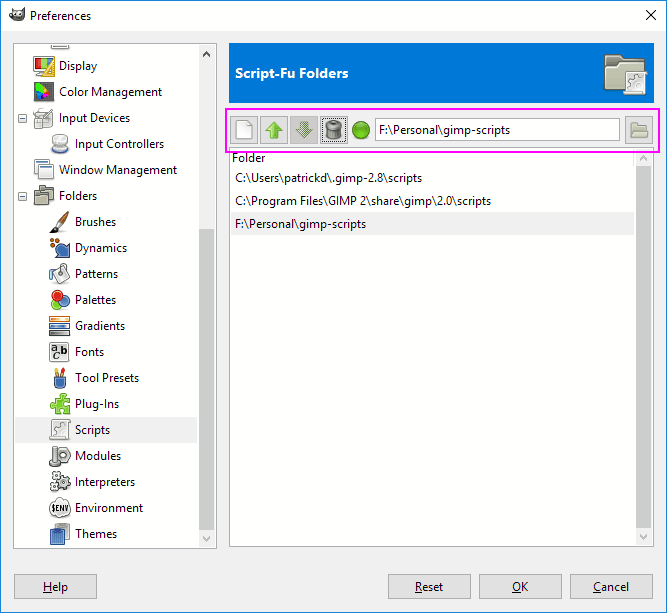Select Brushes in the Folders tree
The image size is (667, 613).
pyautogui.click(x=95, y=222)
